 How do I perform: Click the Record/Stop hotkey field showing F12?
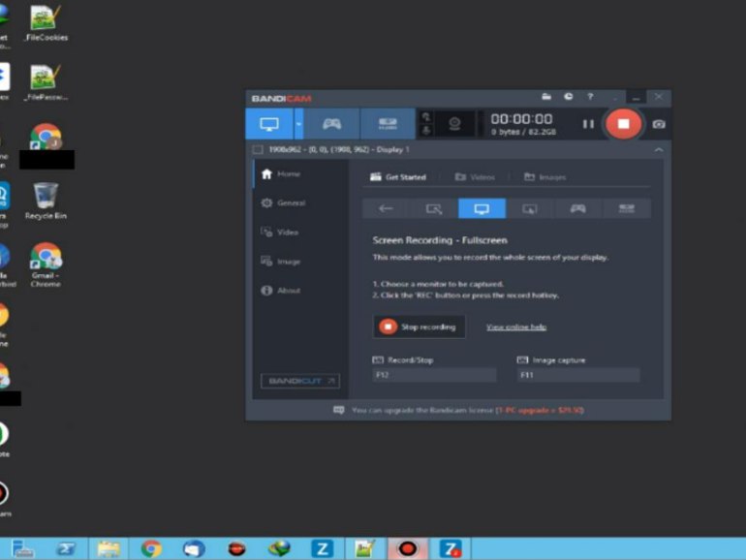(x=434, y=375)
